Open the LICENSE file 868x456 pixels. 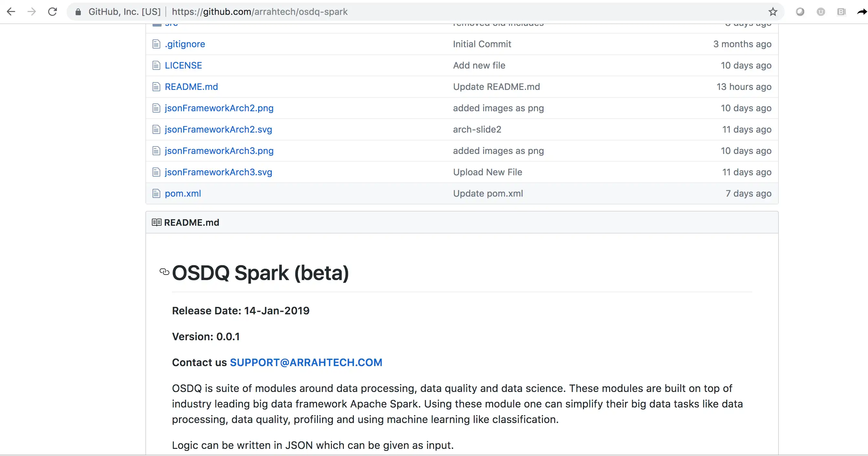(183, 65)
